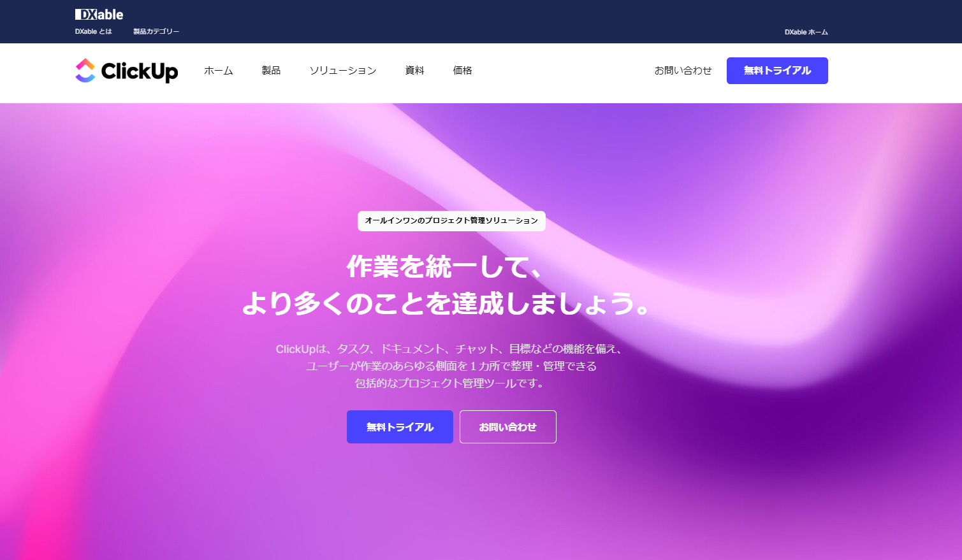Click the オールインワンのプロジェクト管理ソリューション badge
Screen dimensions: 962x560
[451, 220]
